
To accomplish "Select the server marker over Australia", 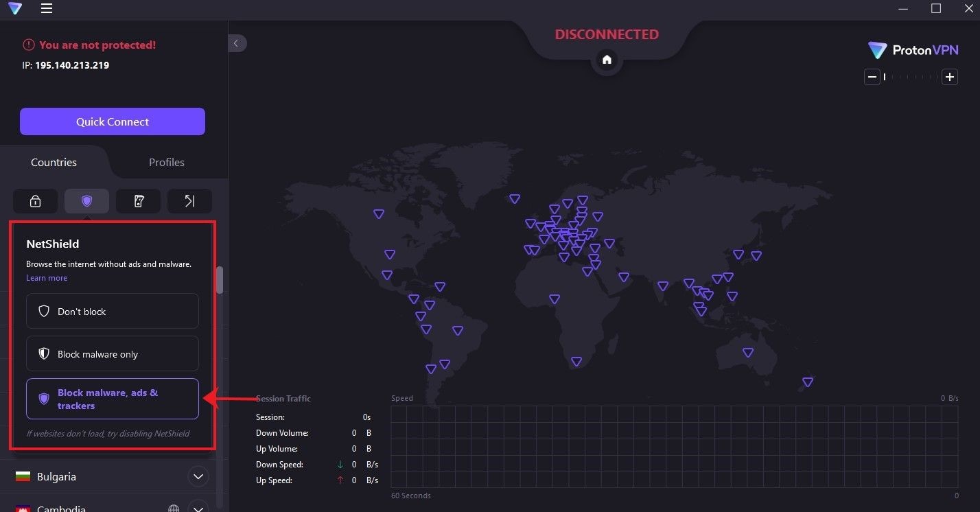I will click(748, 353).
